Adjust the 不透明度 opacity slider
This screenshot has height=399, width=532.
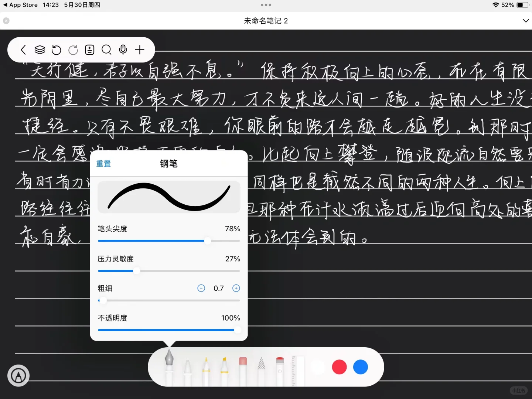(169, 330)
